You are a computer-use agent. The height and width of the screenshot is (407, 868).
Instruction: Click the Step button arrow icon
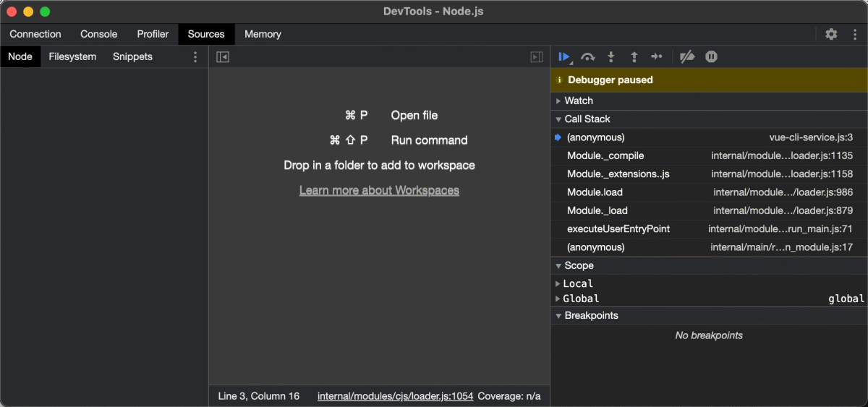tap(657, 56)
